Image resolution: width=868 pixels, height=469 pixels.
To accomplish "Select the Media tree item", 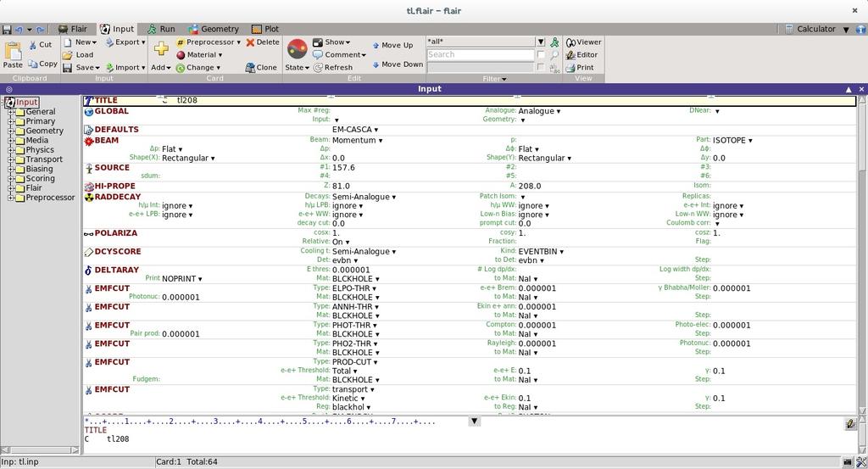I will 36,140.
